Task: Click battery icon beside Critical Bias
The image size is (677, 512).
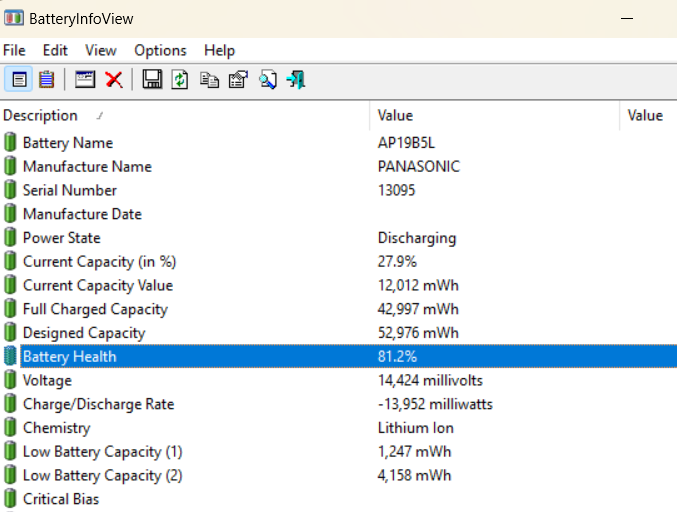Action: tap(10, 499)
